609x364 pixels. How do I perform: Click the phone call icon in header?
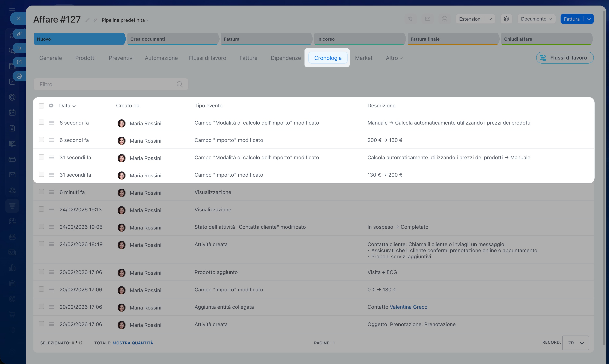point(410,19)
